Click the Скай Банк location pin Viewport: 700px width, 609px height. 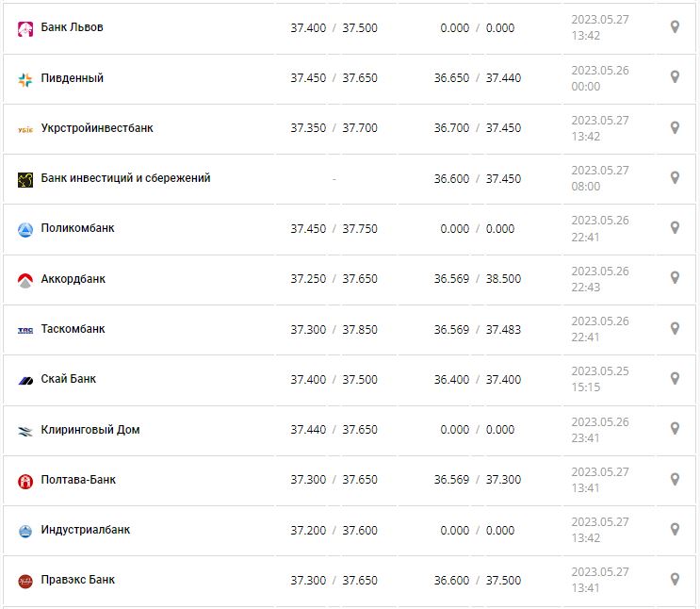click(675, 378)
